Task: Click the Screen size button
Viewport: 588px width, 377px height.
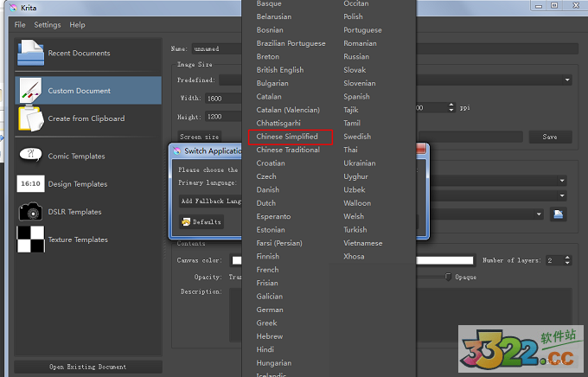Action: [x=199, y=137]
